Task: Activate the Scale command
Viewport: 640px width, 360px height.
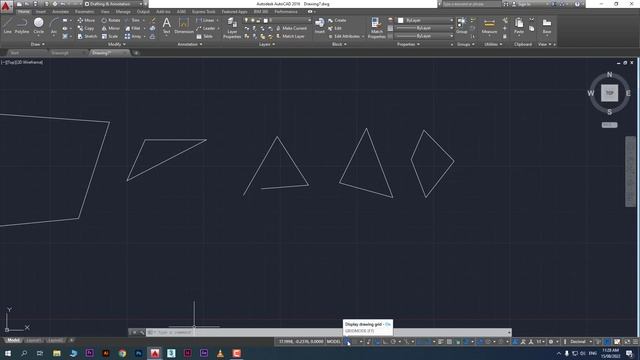Action: click(x=110, y=36)
